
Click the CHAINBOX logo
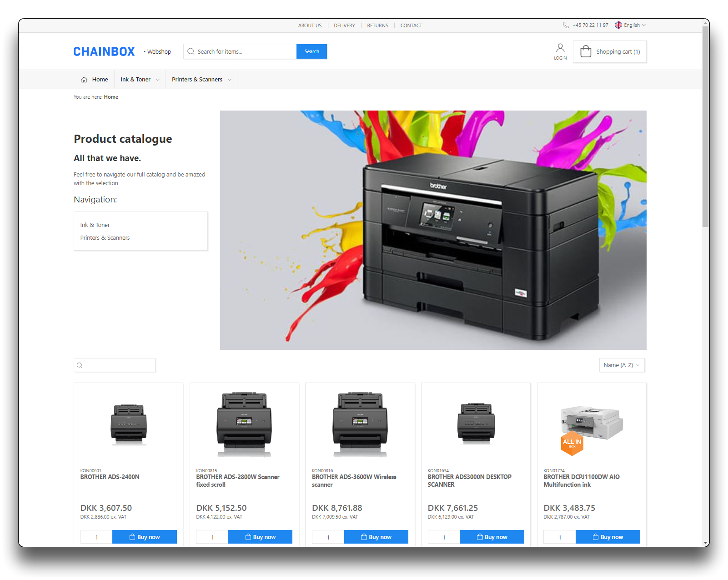[x=104, y=52]
